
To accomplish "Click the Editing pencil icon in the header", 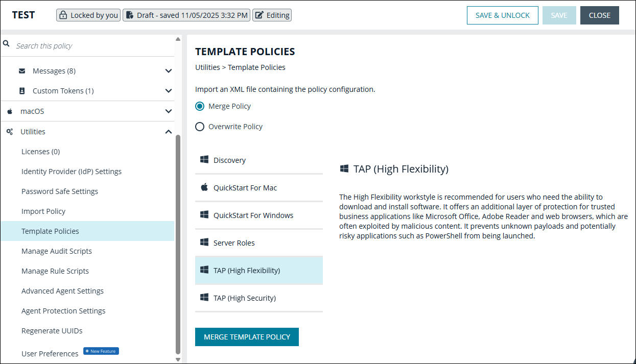I will (x=260, y=15).
